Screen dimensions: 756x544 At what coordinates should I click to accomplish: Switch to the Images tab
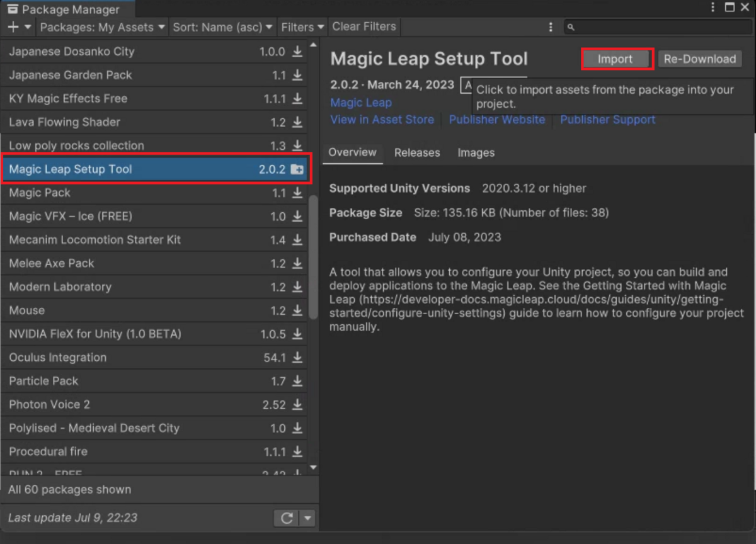(476, 153)
